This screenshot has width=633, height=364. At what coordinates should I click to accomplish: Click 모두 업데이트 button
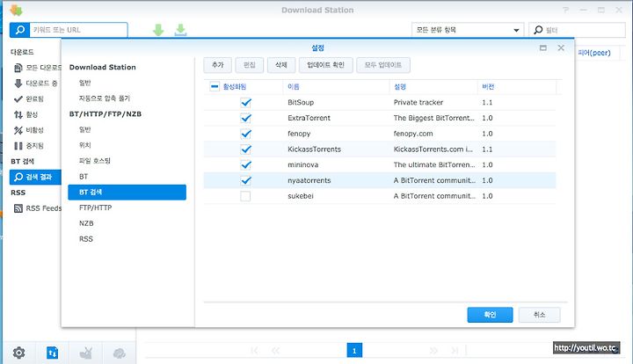(x=383, y=65)
